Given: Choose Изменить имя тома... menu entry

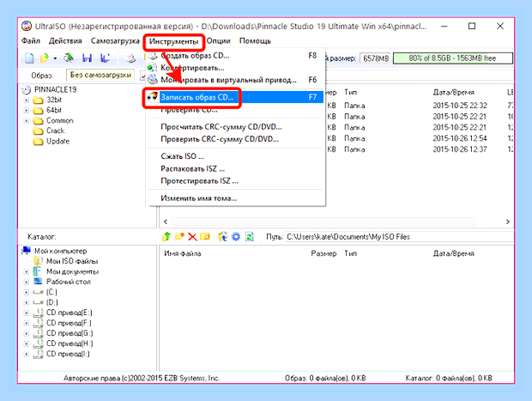Looking at the screenshot, I should click(x=235, y=198).
